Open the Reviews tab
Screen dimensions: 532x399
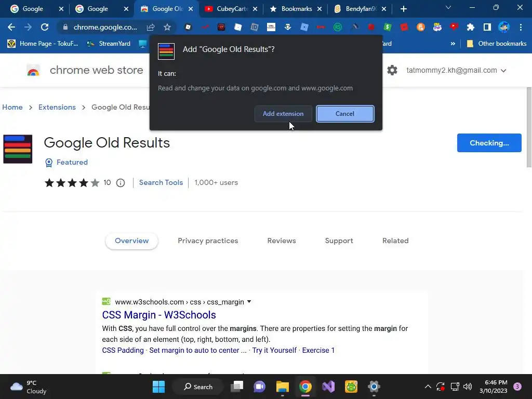click(x=282, y=241)
